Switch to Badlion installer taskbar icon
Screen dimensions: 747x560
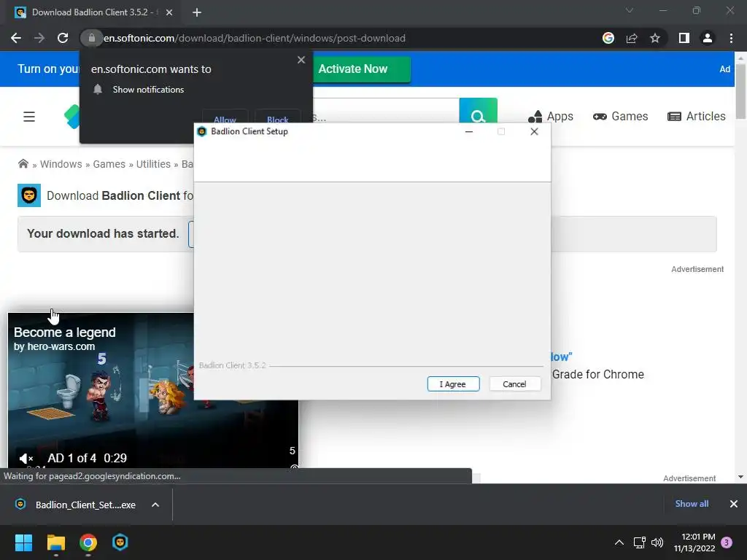point(120,542)
